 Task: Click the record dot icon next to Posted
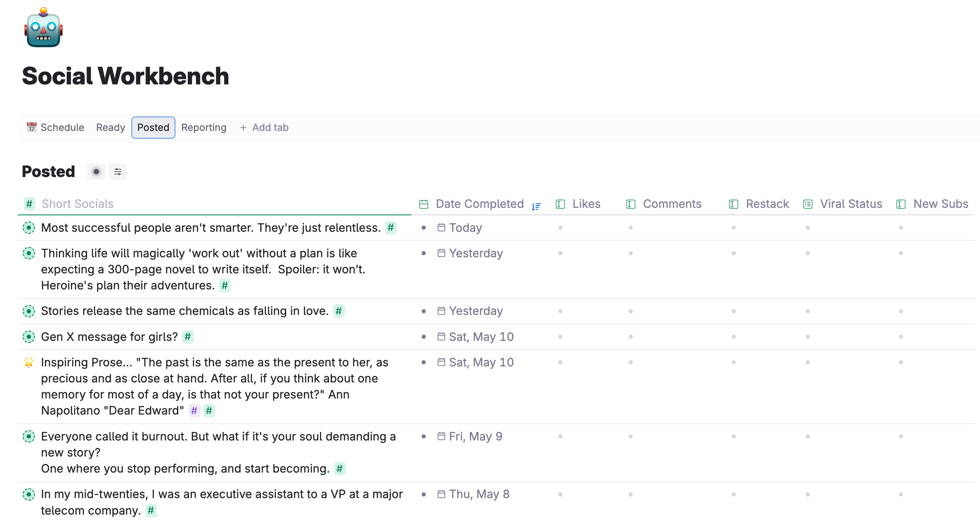[x=96, y=172]
